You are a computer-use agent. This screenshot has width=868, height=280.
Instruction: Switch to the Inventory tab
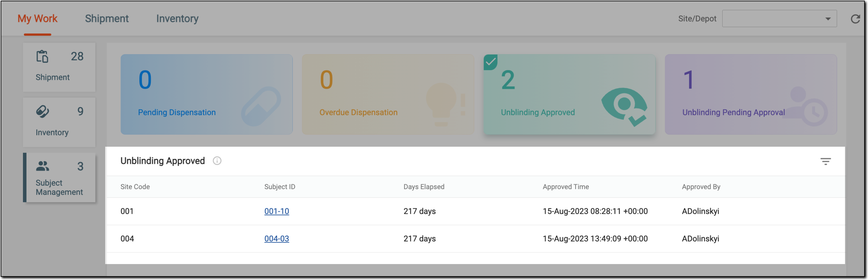click(x=177, y=18)
